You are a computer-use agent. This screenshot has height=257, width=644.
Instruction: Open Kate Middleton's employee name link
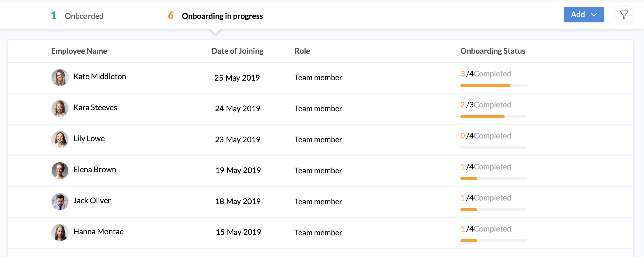pyautogui.click(x=100, y=77)
